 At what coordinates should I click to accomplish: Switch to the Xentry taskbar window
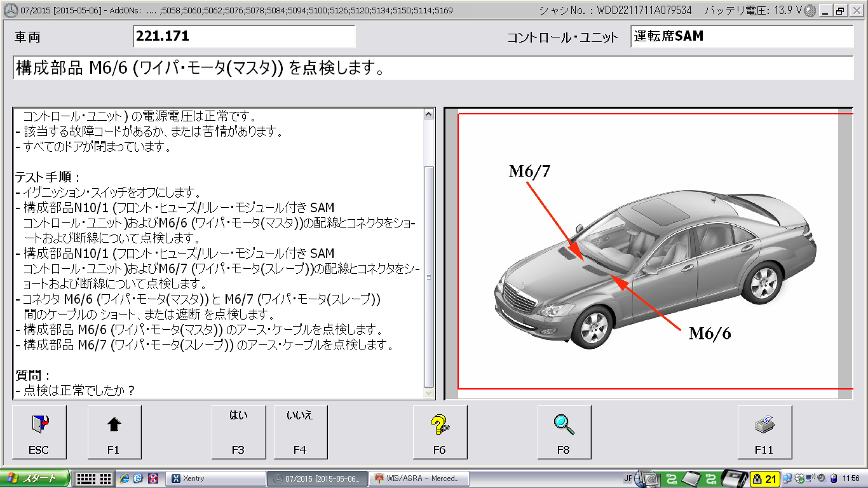[215, 478]
